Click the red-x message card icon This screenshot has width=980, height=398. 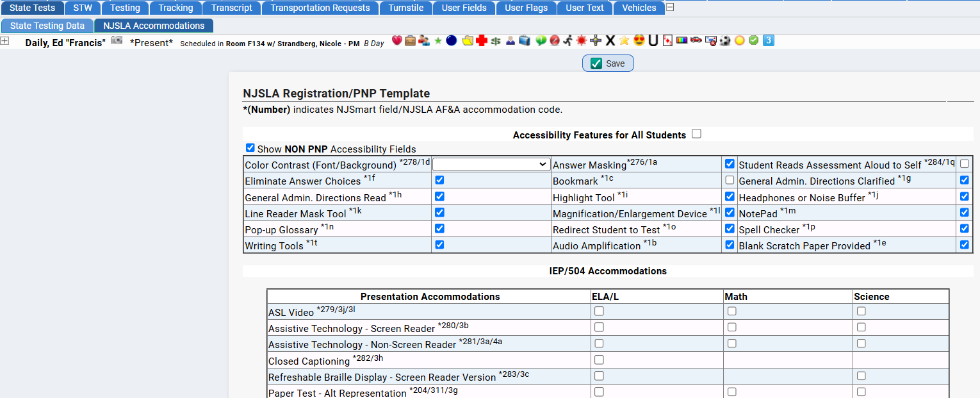pyautogui.click(x=710, y=40)
